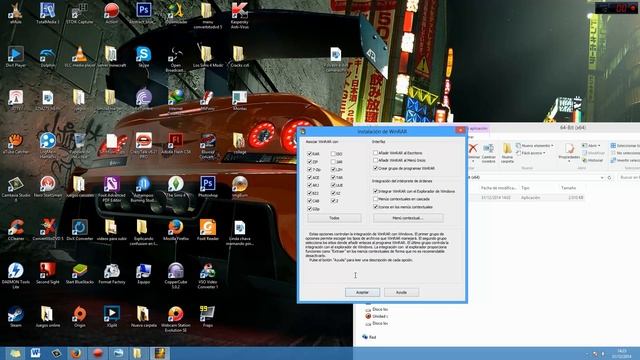Click Nueva carpeta in Explorer ribbon
Image resolution: width=640 pixels, height=360 pixels.
click(x=507, y=152)
